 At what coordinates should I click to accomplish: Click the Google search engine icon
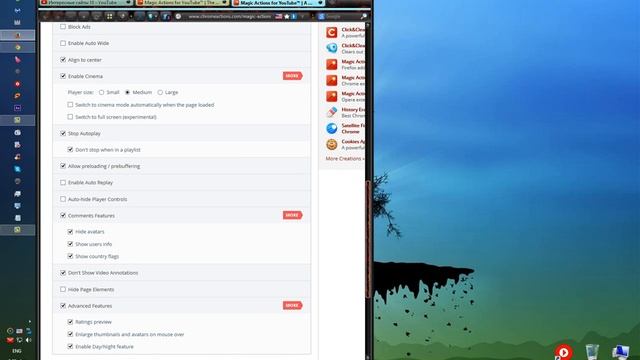(x=321, y=16)
